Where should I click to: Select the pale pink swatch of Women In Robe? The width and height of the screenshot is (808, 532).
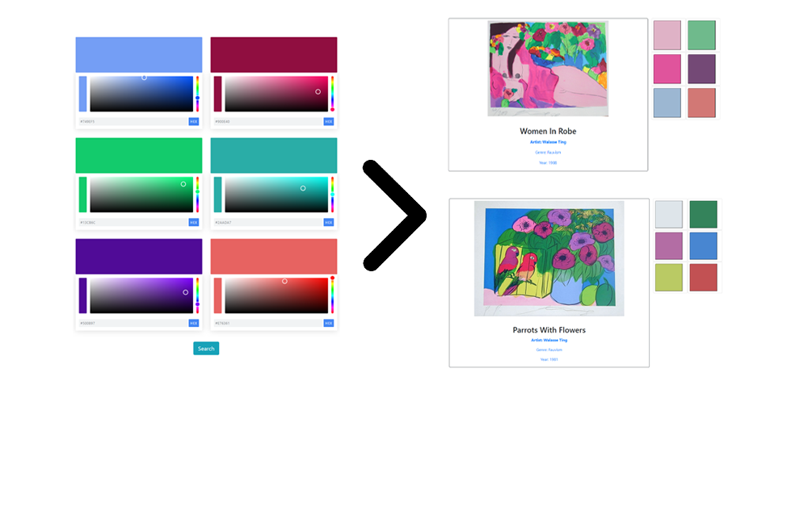tap(667, 35)
